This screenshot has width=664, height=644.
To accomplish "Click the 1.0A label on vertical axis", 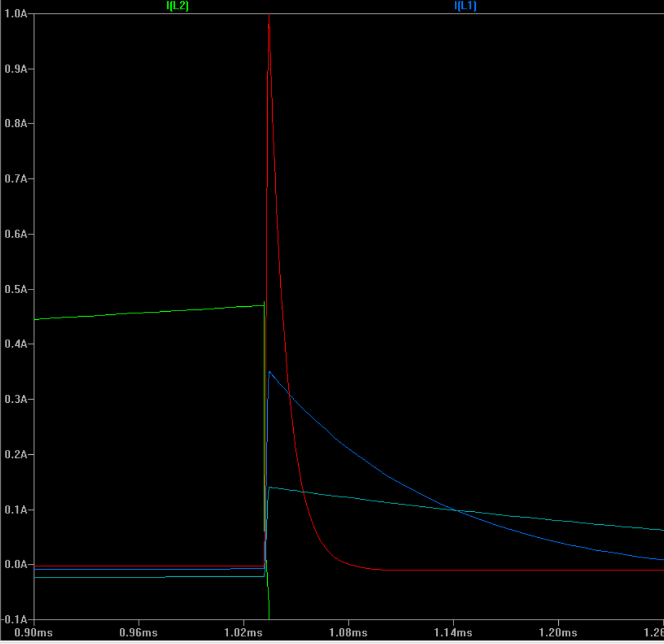I will [16, 14].
